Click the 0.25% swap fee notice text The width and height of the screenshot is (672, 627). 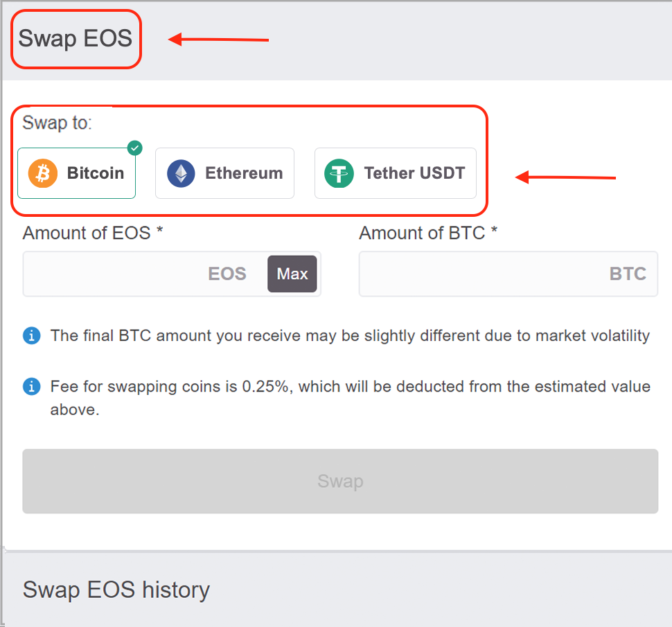pyautogui.click(x=350, y=387)
